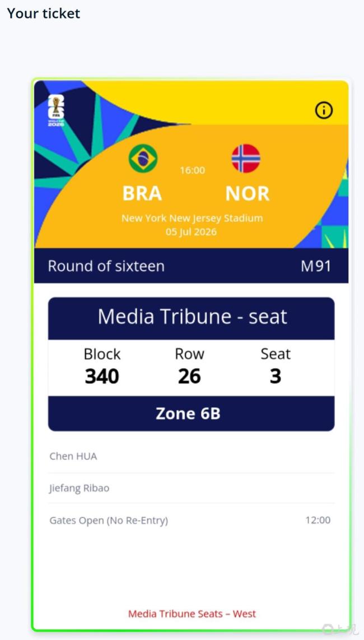Click the ticket info icon
364x640 pixels.
tap(324, 110)
